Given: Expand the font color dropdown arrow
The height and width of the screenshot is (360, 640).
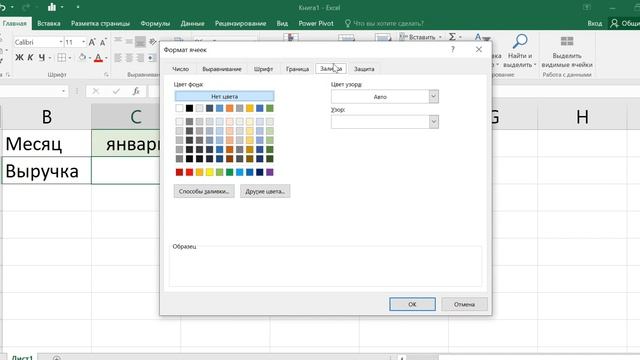Looking at the screenshot, I should click(106, 58).
